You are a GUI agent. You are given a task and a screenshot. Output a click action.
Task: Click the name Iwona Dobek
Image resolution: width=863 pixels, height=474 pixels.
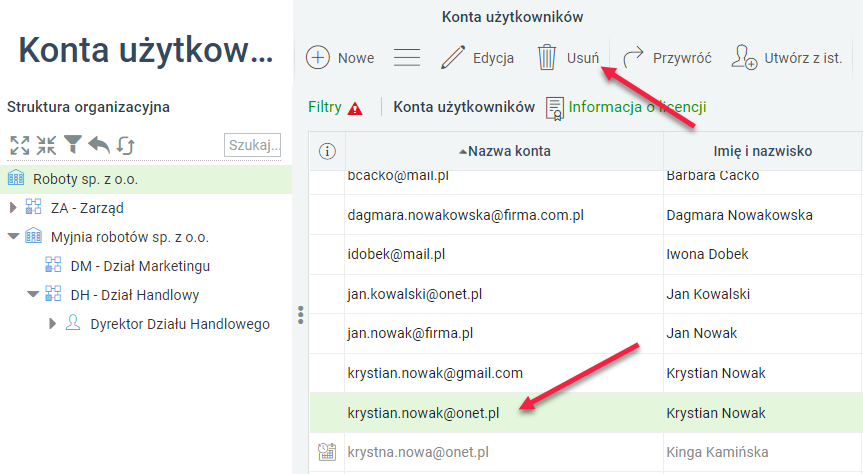(707, 254)
